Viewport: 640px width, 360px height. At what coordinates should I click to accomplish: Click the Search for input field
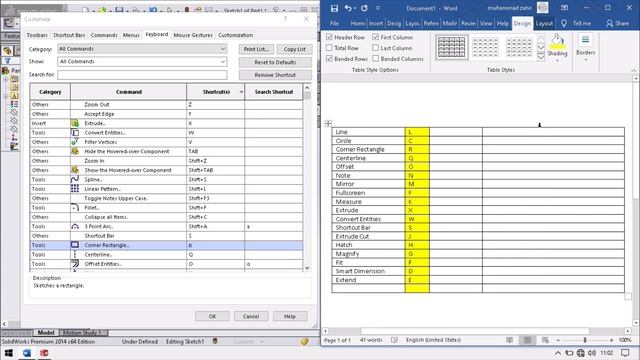(142, 75)
